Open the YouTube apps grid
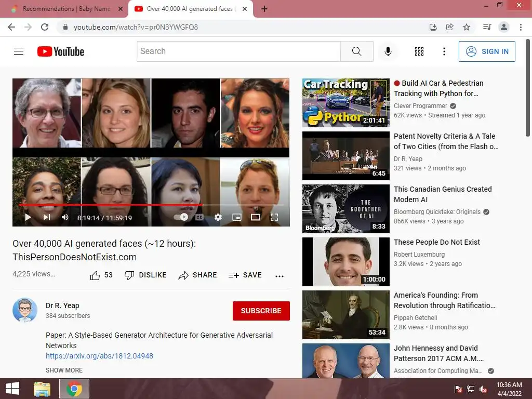The image size is (532, 399). point(419,51)
